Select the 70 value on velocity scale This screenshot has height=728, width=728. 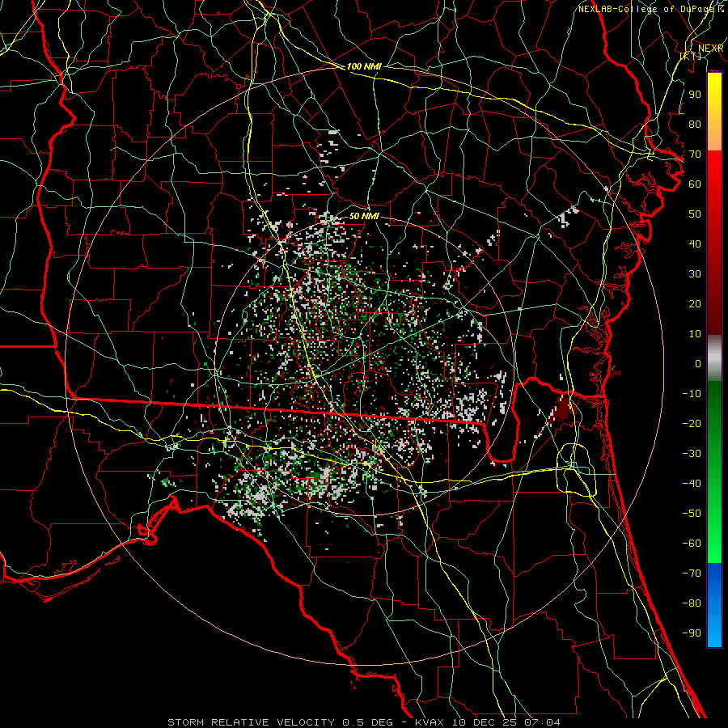pos(695,154)
